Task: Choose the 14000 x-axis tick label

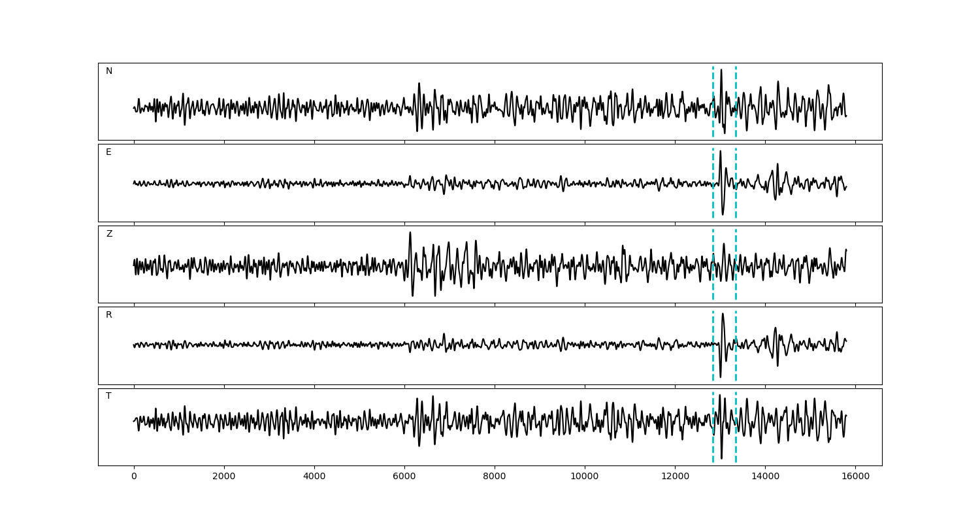Action: point(765,477)
